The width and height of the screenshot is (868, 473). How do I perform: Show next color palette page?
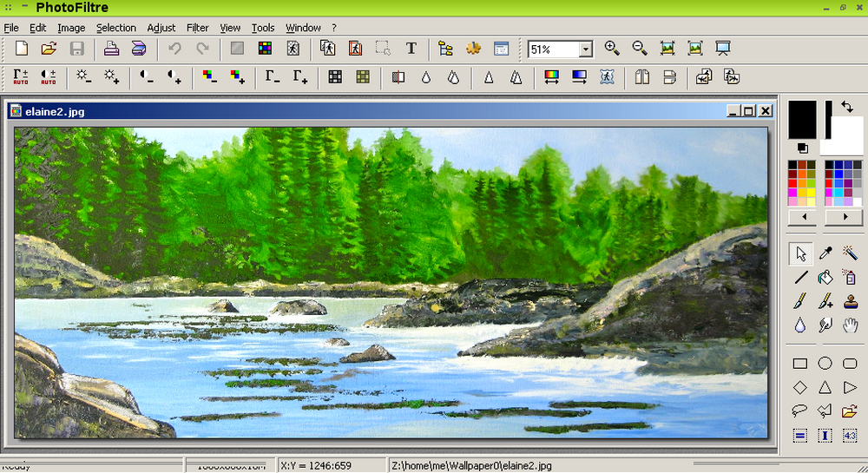coord(845,217)
